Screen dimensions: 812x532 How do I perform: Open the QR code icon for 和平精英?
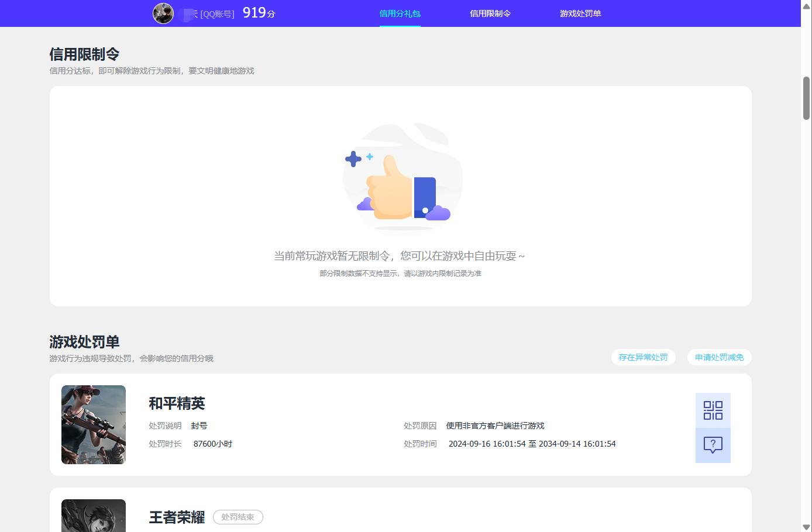(713, 410)
